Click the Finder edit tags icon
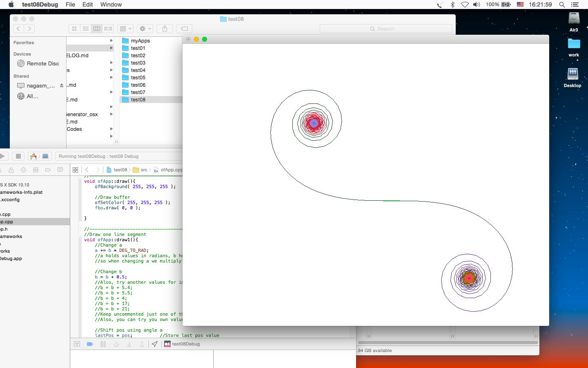The height and width of the screenshot is (368, 588). [x=185, y=29]
